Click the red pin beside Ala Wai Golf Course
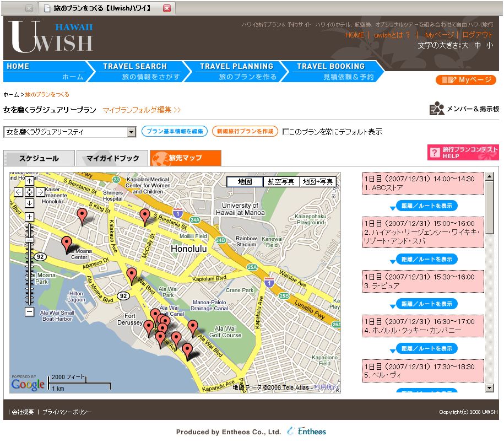Viewport: 504px width, 442px height. pyautogui.click(x=193, y=328)
